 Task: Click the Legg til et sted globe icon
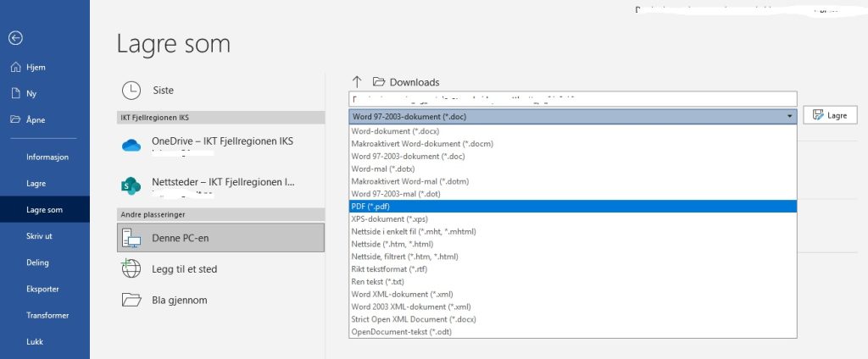click(131, 269)
